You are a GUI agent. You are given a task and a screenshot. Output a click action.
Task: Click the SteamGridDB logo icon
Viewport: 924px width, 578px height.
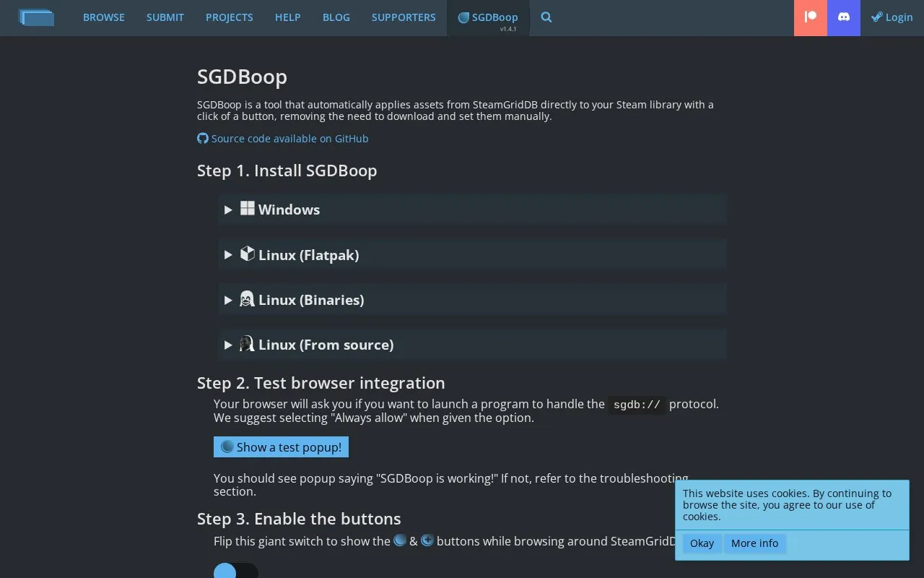point(36,17)
